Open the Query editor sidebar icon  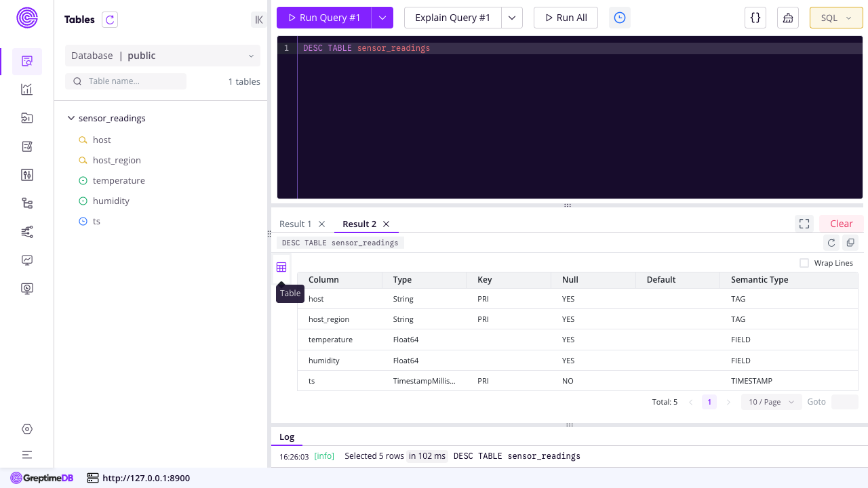point(27,61)
